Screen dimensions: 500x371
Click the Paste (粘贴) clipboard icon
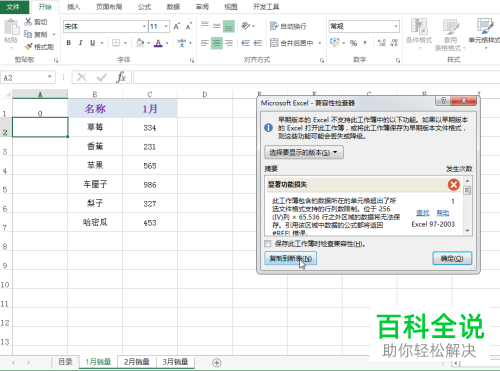11,27
